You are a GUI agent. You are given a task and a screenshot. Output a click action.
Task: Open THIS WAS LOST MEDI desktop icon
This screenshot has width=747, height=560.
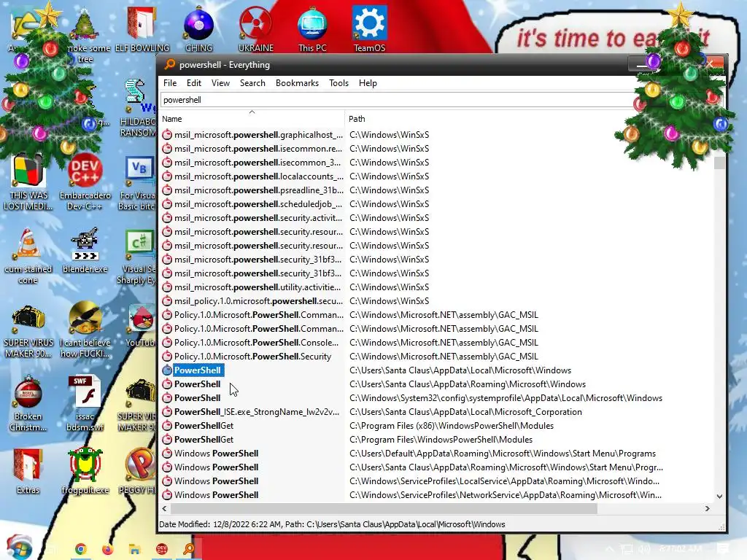28,182
